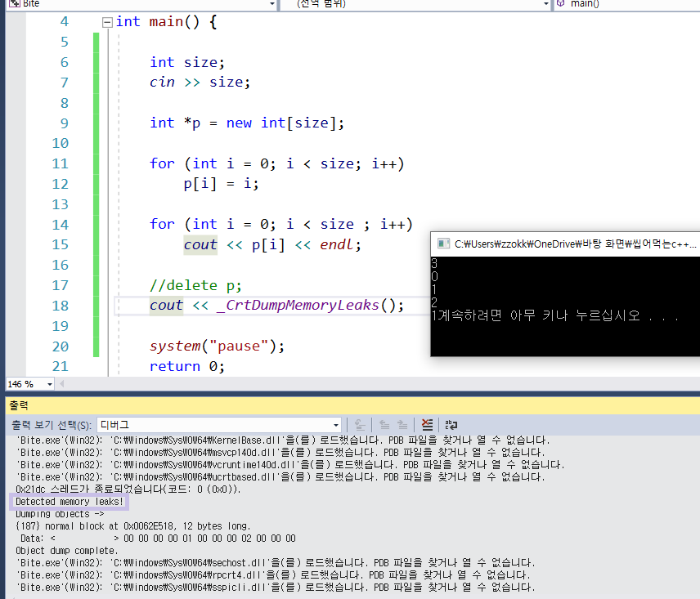
Task: Click the rpcrt4.dll loaded output line
Action: 273,575
